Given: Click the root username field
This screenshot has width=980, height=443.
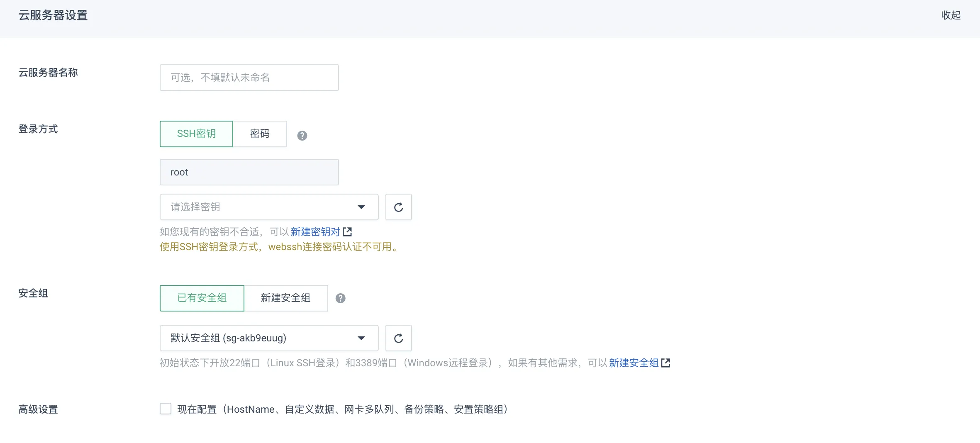Looking at the screenshot, I should point(249,172).
